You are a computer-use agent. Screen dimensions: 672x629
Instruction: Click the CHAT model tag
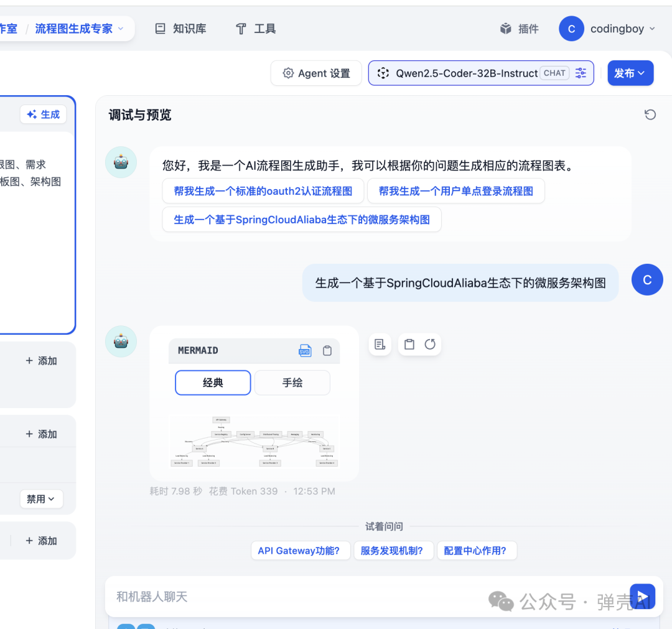point(554,73)
